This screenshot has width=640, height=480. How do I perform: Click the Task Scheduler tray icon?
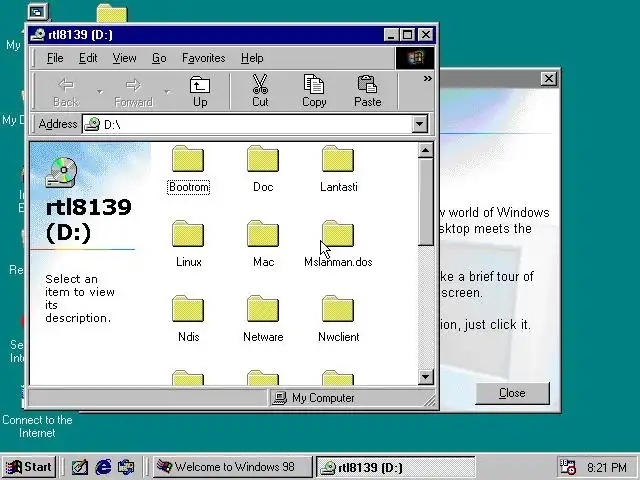[x=567, y=467]
